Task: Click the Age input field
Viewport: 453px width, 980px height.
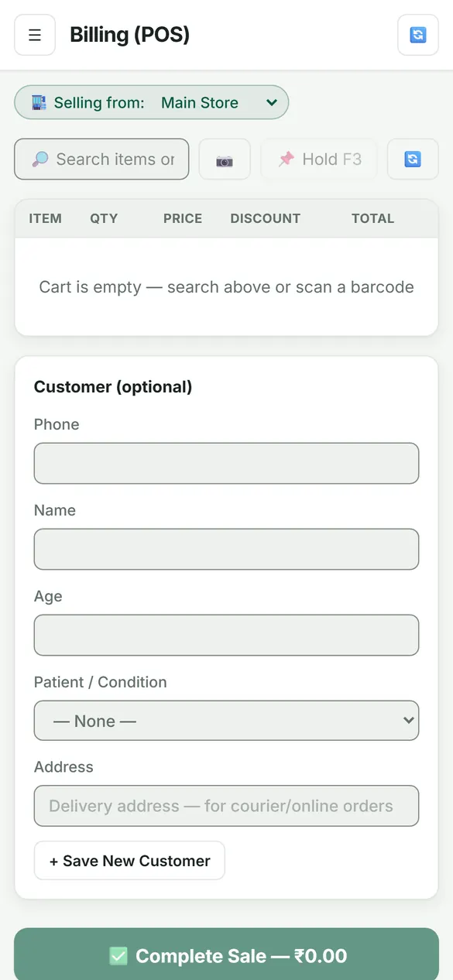Action: 226,636
